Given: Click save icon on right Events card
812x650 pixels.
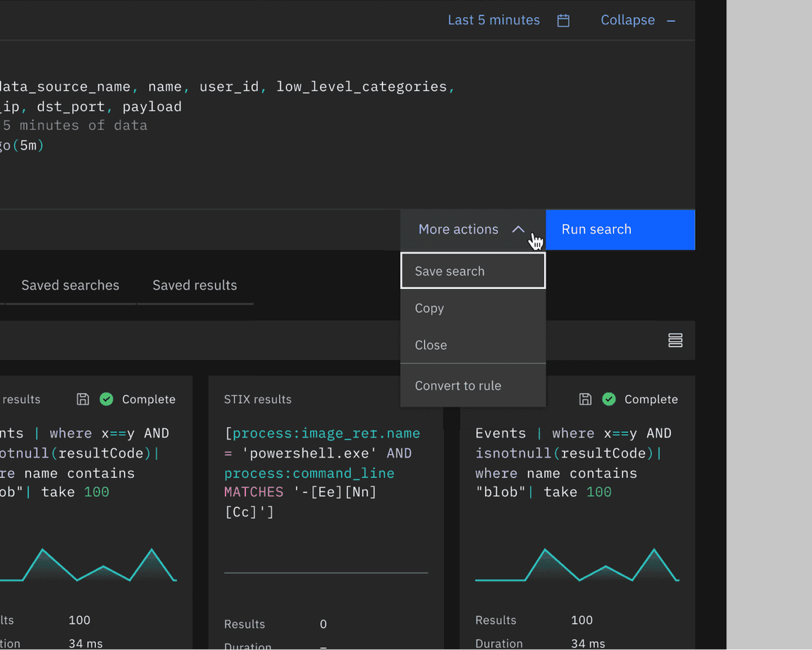Looking at the screenshot, I should tap(585, 399).
